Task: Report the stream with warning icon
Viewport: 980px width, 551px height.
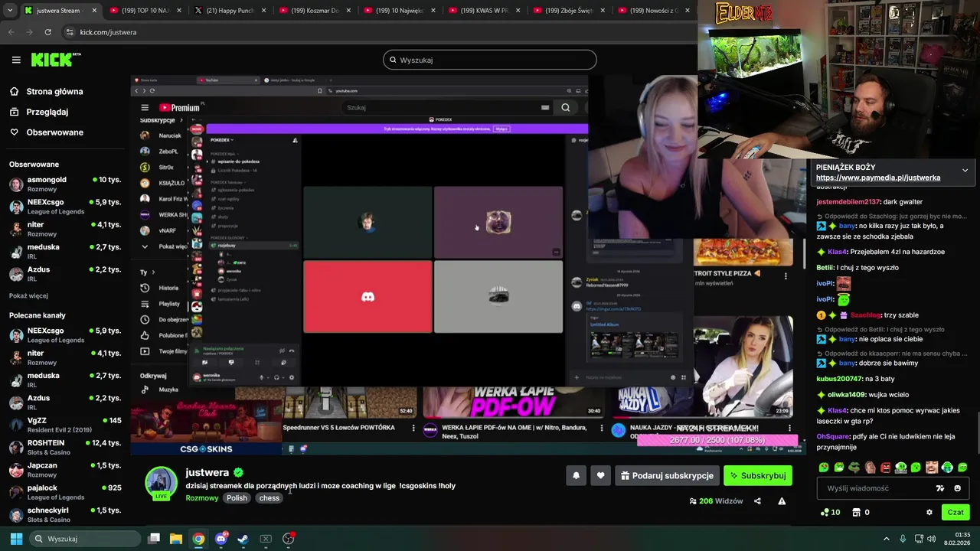Action: coord(782,501)
